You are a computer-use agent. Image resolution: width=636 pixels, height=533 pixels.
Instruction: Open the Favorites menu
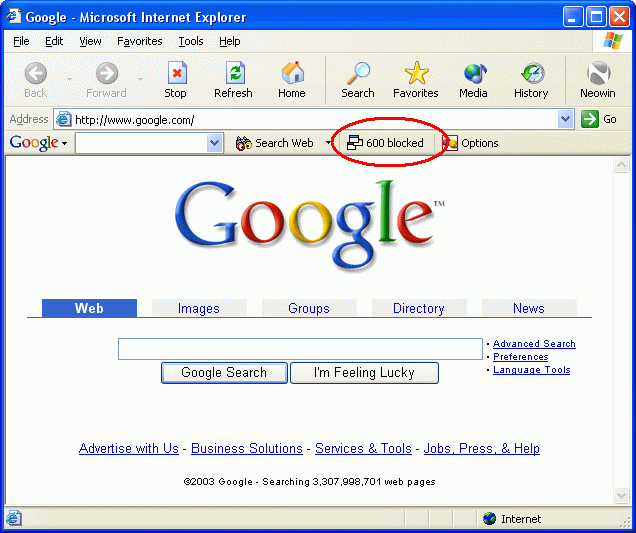pyautogui.click(x=140, y=41)
